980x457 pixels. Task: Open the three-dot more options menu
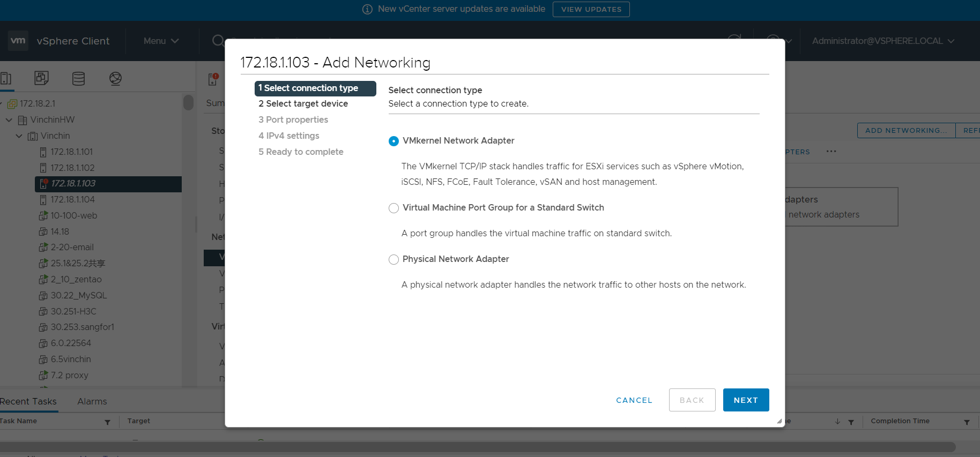click(x=831, y=152)
